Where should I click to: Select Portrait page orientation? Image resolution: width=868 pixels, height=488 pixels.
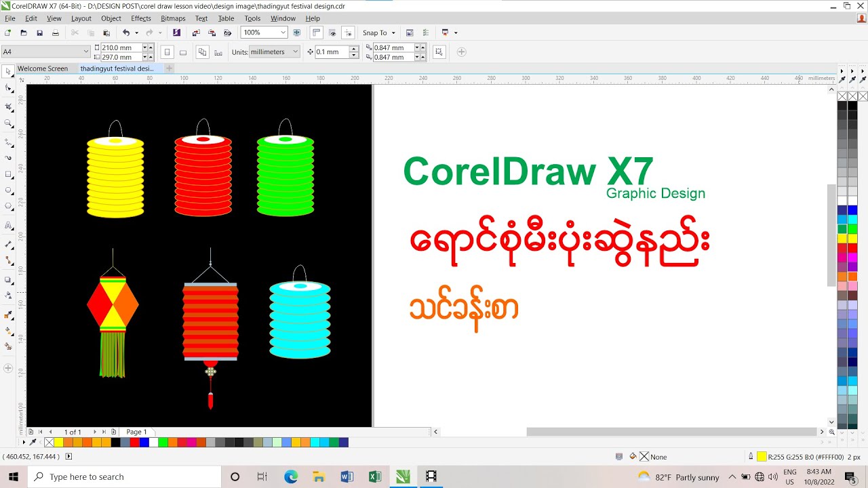(167, 52)
